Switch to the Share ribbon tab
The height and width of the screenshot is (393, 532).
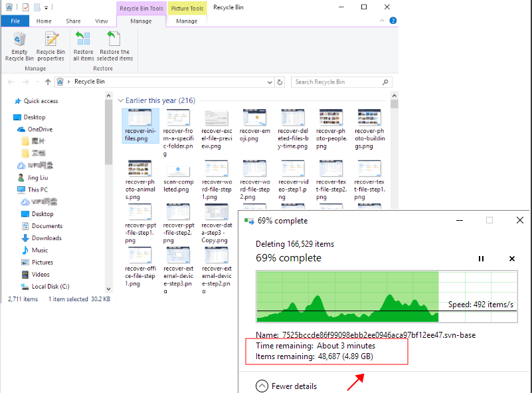point(73,21)
